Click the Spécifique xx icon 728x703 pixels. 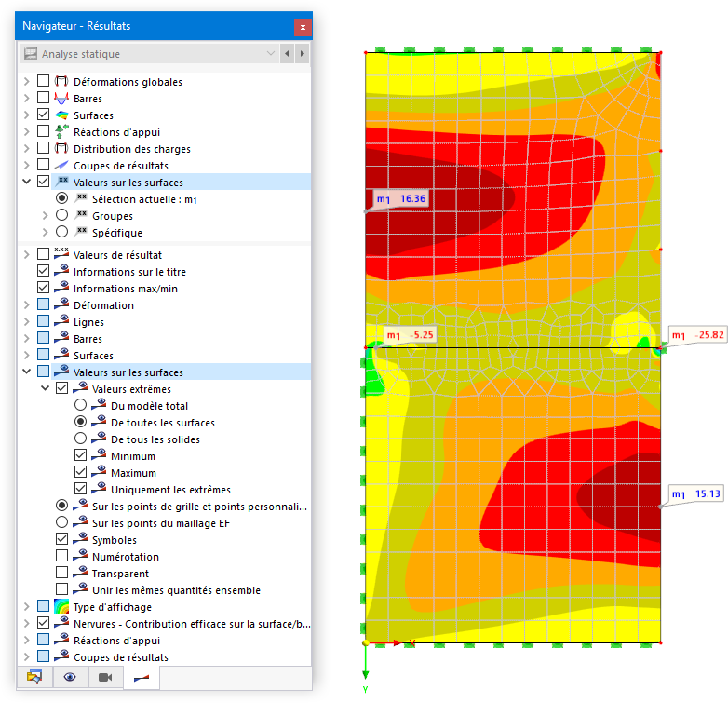pos(81,231)
